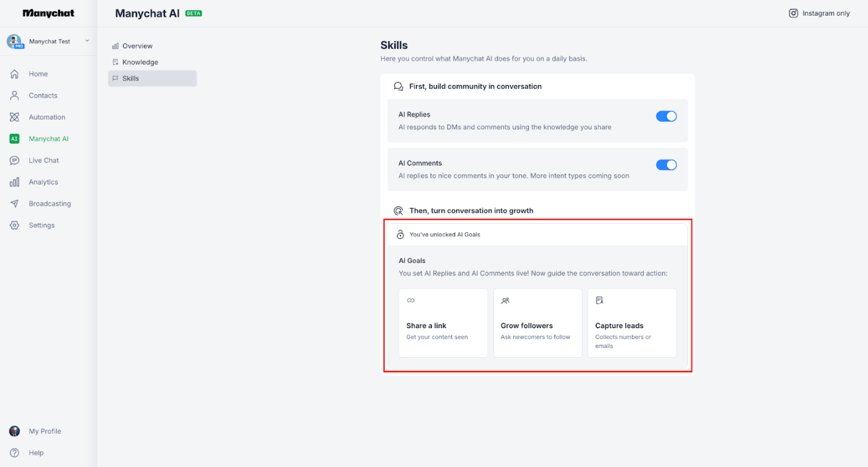This screenshot has height=467, width=868.
Task: Open Help from the bottom sidebar
Action: [35, 452]
